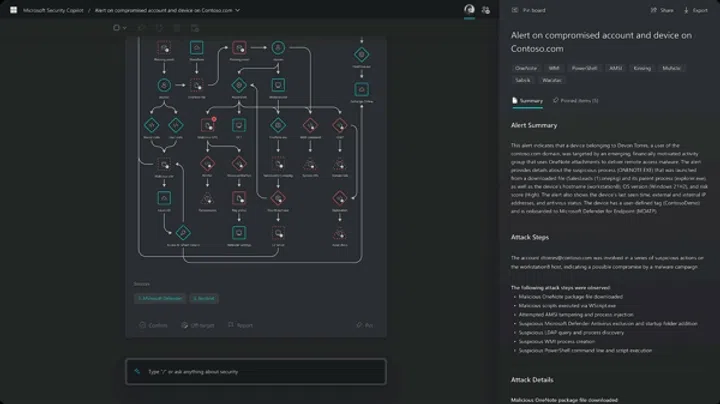Open the select dropdown above the graph
Image resolution: width=720 pixels, height=404 pixels.
point(121,28)
